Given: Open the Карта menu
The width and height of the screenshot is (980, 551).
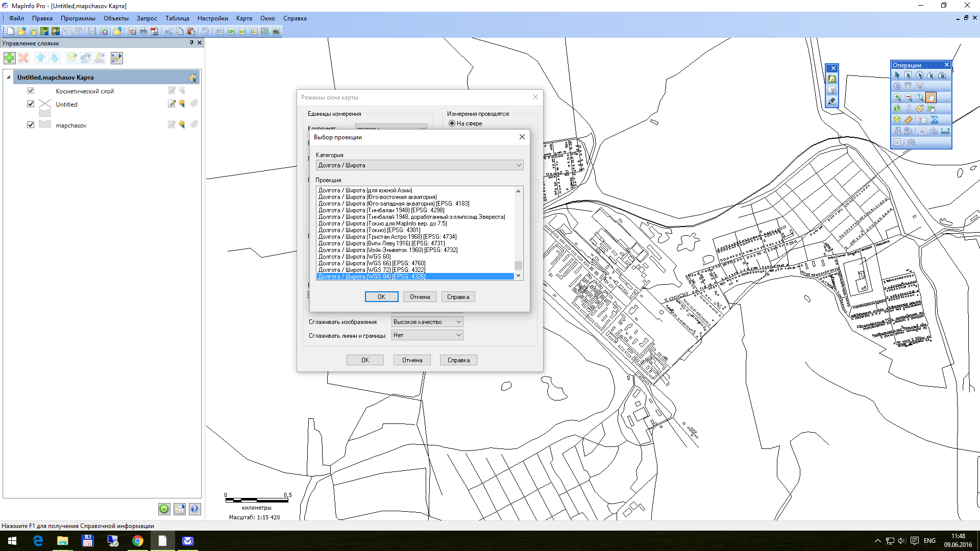Looking at the screenshot, I should tap(244, 18).
